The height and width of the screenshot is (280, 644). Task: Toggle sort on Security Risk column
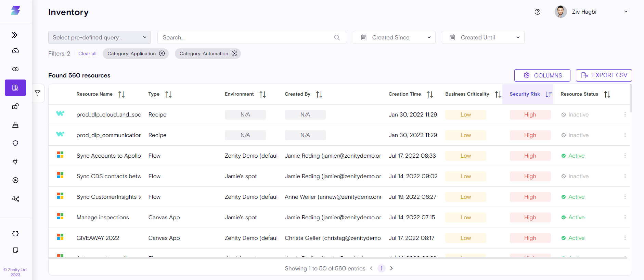point(549,94)
